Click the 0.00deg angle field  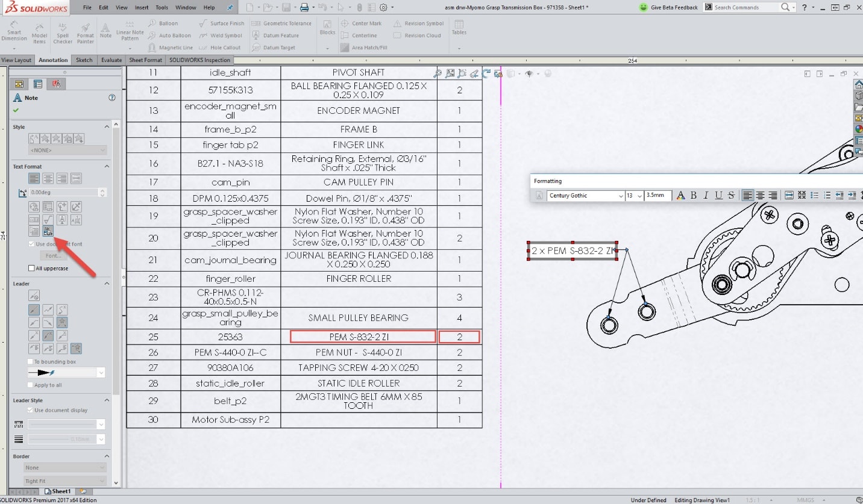coord(63,193)
